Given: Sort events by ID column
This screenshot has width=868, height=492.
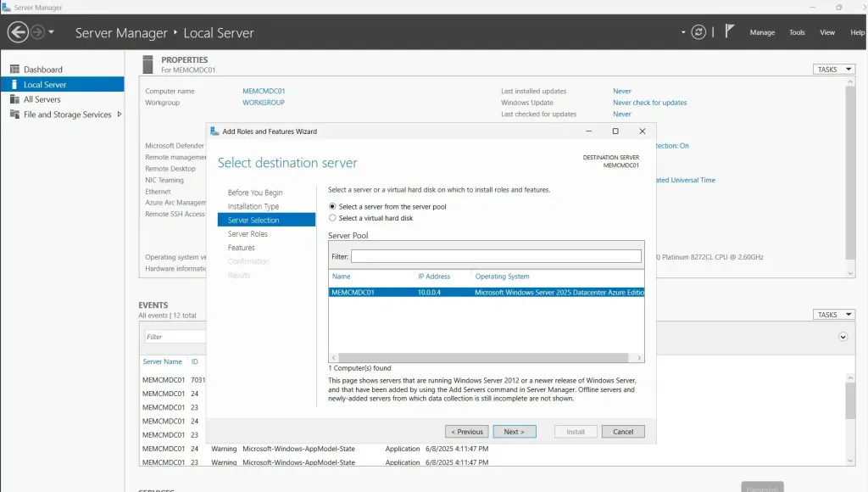Looking at the screenshot, I should pyautogui.click(x=194, y=361).
